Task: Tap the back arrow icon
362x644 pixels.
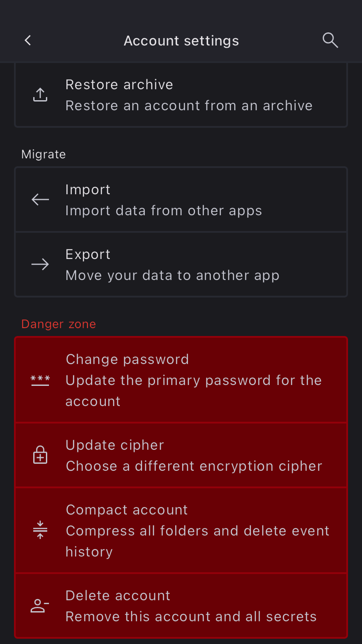Action: (28, 41)
